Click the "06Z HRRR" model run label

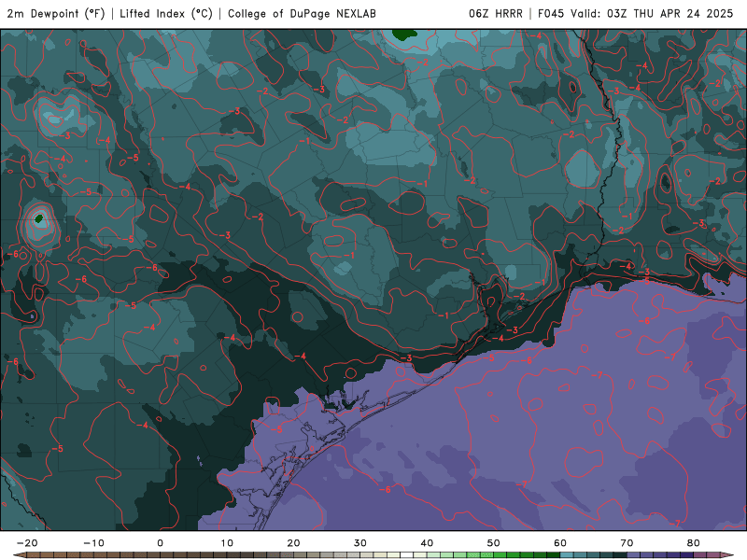click(496, 14)
